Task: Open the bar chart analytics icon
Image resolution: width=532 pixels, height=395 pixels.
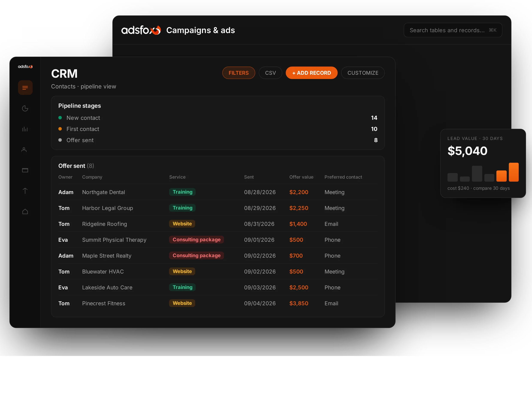Action: coord(25,129)
